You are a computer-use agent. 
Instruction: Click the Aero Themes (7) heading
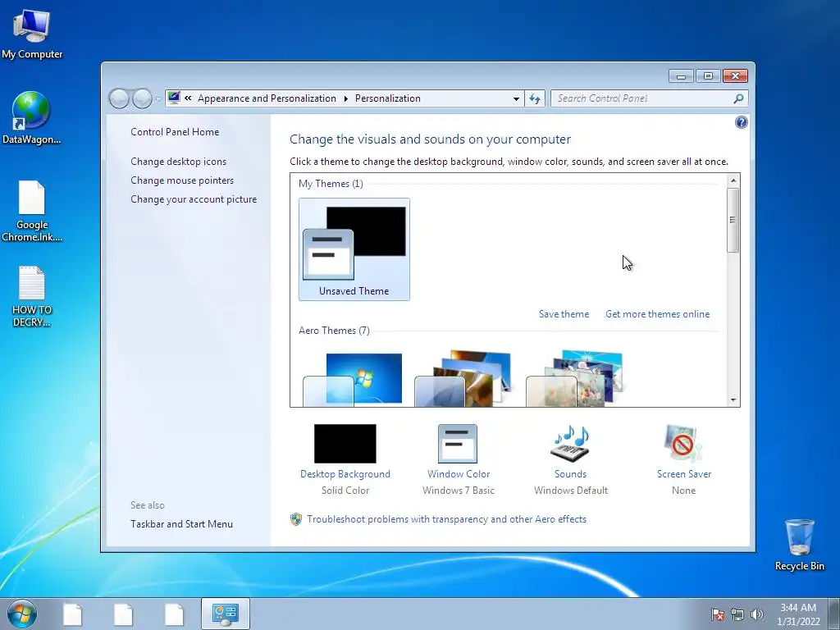point(334,331)
